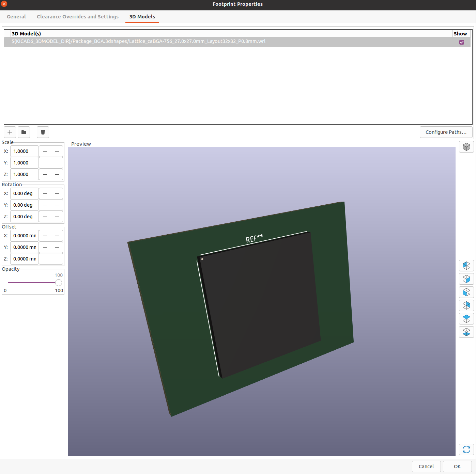
Task: Uncheck the Show checkbox for the Lattice model
Action: pos(461,42)
